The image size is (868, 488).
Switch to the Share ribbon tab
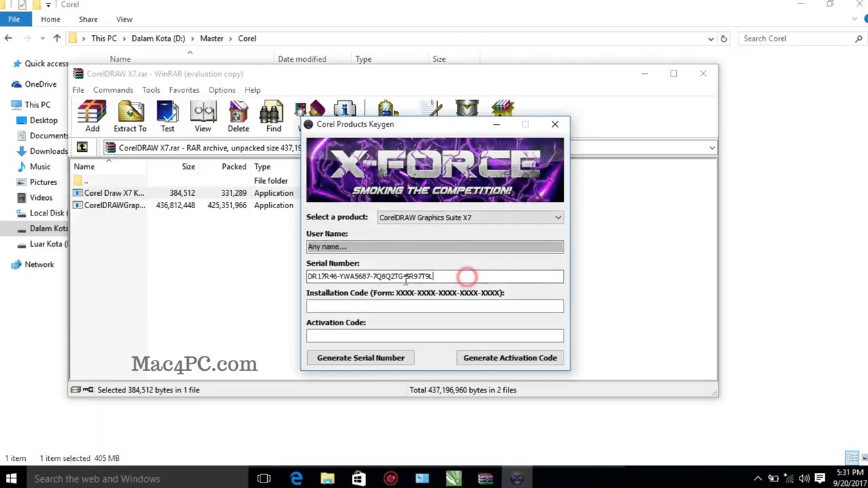[x=88, y=20]
